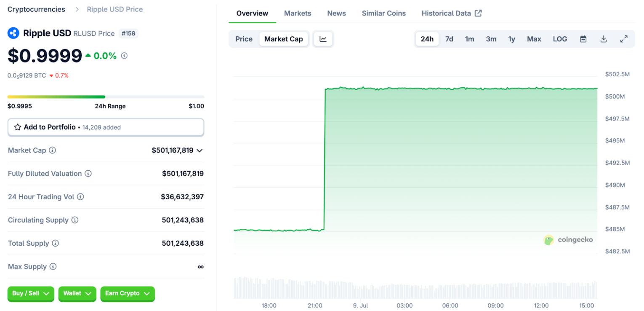The height and width of the screenshot is (311, 644).
Task: Select the Market Cap chart toggle
Action: pos(284,39)
